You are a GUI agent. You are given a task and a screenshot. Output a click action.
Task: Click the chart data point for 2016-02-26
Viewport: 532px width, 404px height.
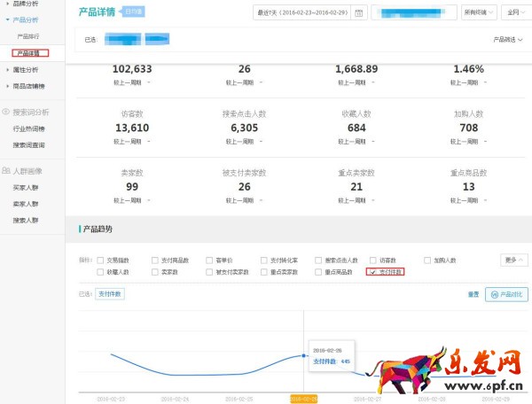304,355
